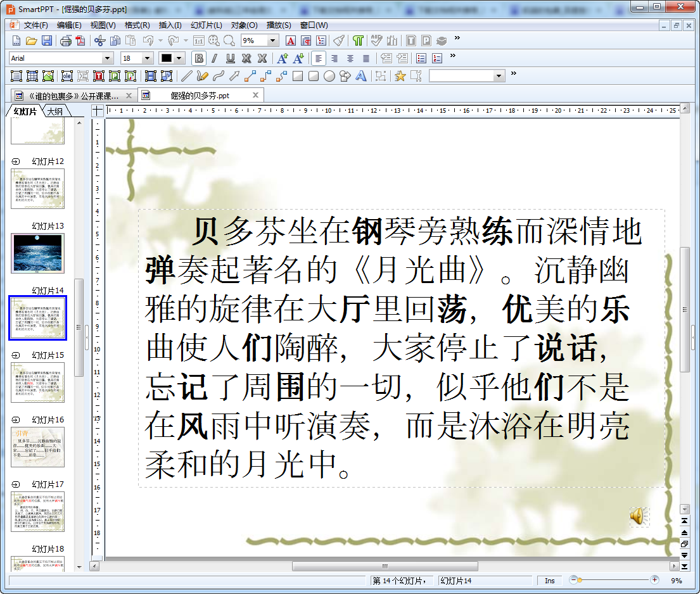Create a new document with the New icon
The width and height of the screenshot is (700, 594).
[x=16, y=41]
